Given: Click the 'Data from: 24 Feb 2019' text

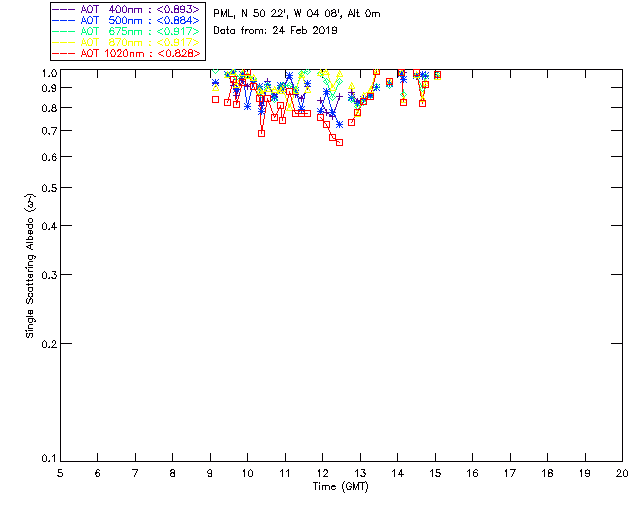Looking at the screenshot, I should coord(275,31).
